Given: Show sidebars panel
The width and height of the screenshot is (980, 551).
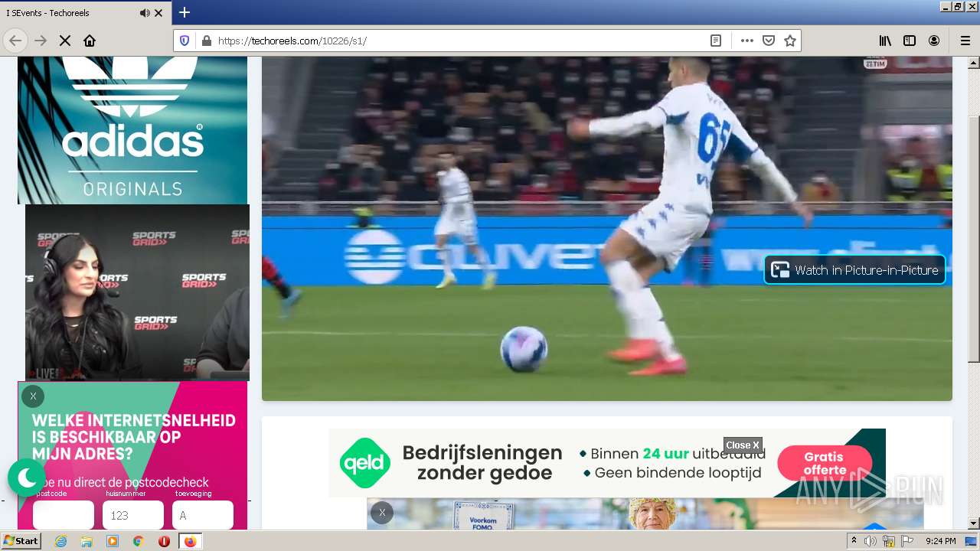Looking at the screenshot, I should tap(910, 41).
